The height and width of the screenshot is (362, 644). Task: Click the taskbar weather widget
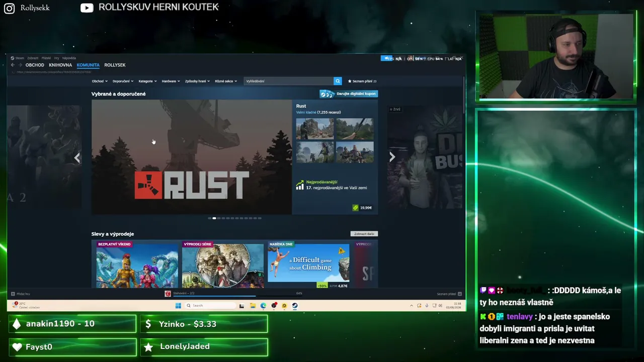tap(26, 305)
